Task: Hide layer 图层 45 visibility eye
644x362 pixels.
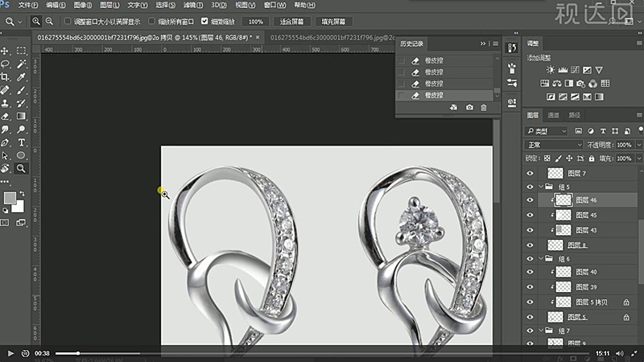Action: point(530,215)
